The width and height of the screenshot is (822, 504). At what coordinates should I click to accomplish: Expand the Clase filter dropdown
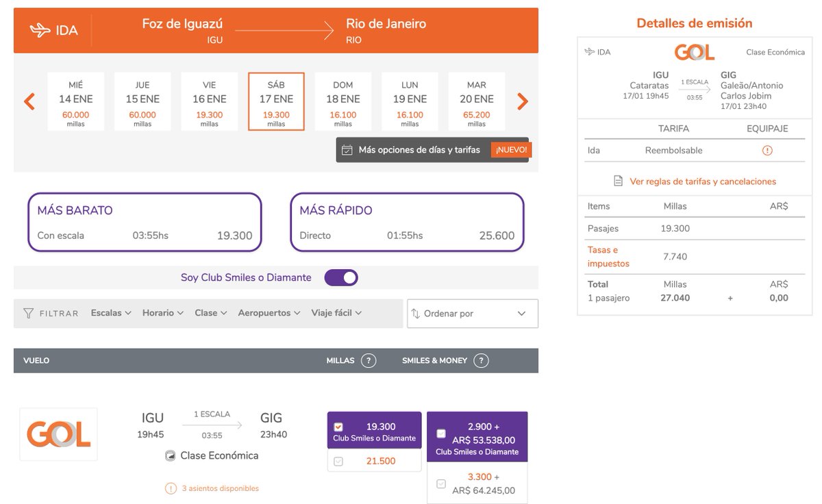tap(211, 313)
